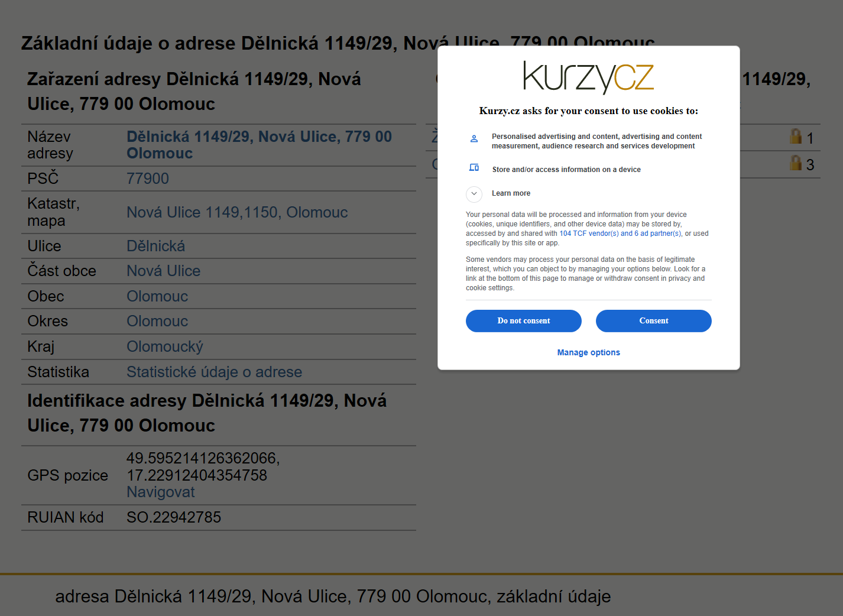The width and height of the screenshot is (843, 616).
Task: Click the padlock icon next to number 3
Action: (x=796, y=163)
